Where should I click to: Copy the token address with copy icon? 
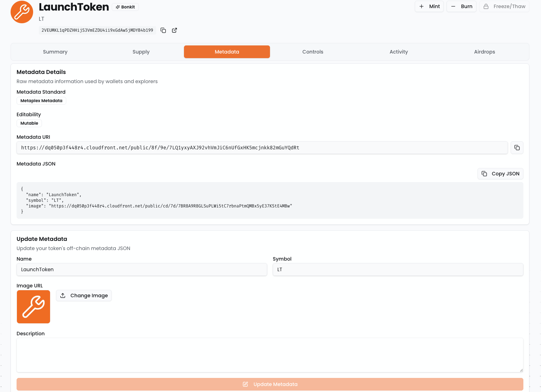tap(163, 30)
